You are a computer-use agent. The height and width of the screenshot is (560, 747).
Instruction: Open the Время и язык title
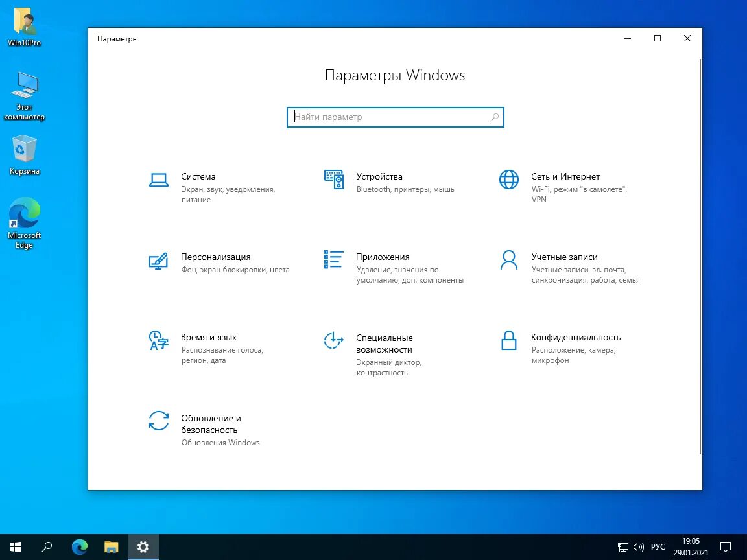point(209,337)
